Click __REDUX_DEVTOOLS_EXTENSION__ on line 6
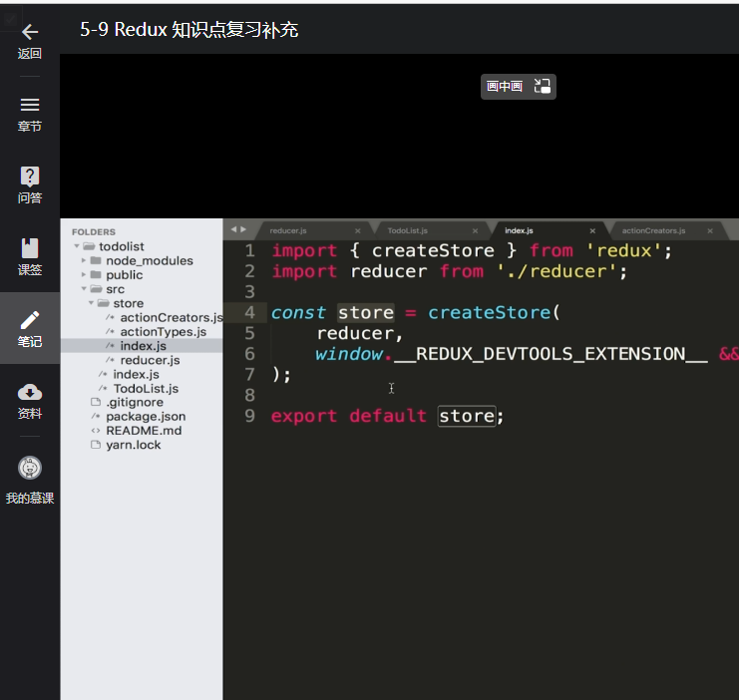 (550, 354)
